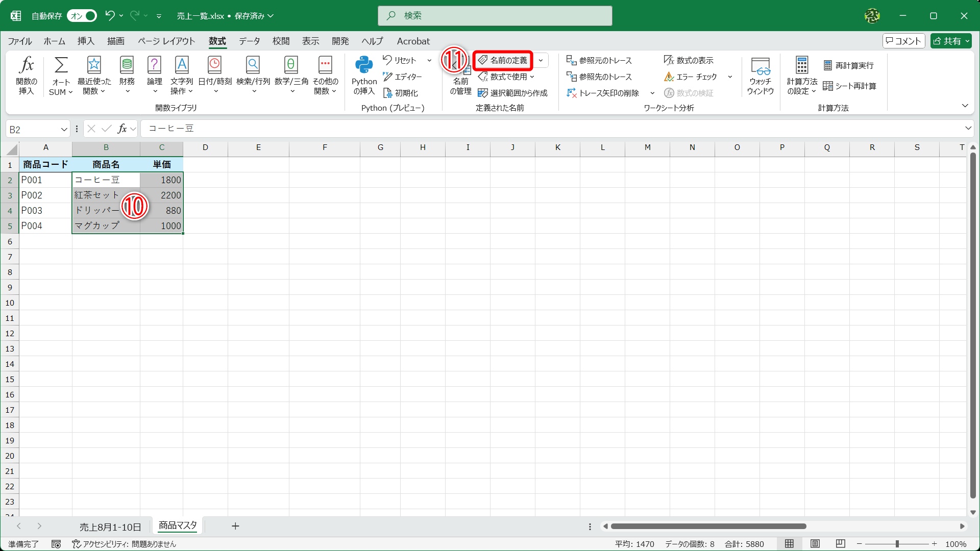Switch to Page Layout view in status bar
This screenshot has height=551, width=980.
tap(815, 544)
